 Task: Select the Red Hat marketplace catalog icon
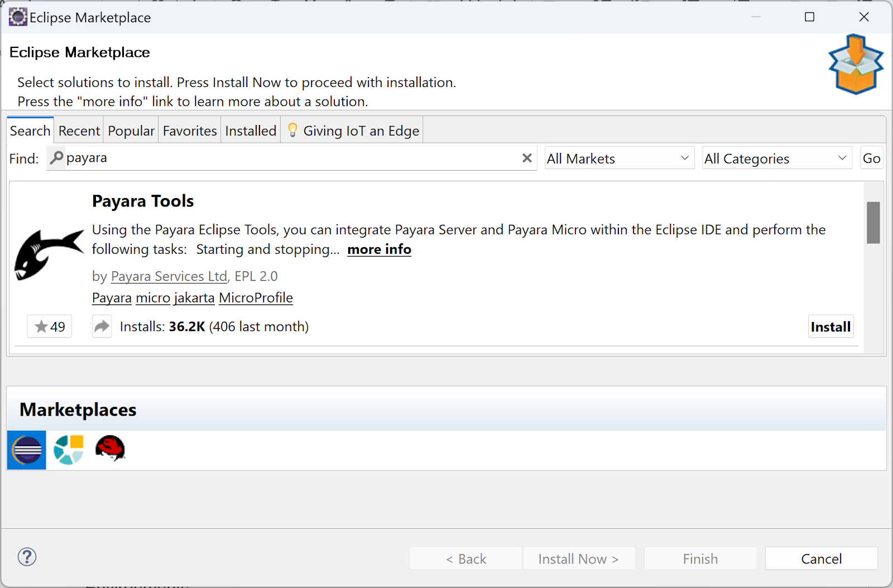[110, 449]
